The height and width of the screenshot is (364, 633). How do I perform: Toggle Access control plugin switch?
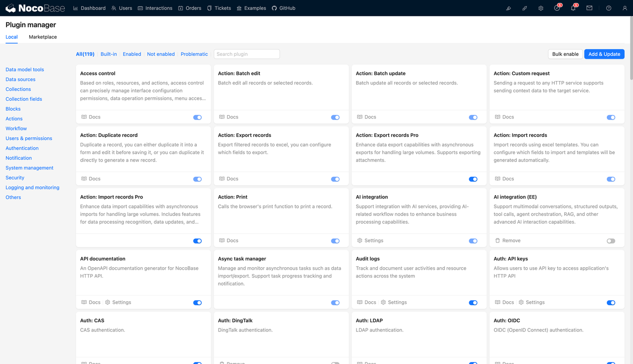(197, 118)
